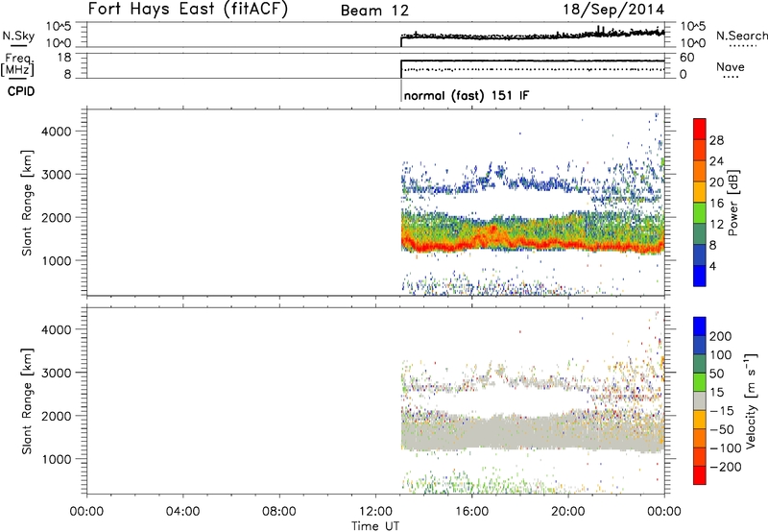Click the '-50' Velocity color bar label
Screen dimensions: 768x532
pyautogui.click(x=722, y=429)
